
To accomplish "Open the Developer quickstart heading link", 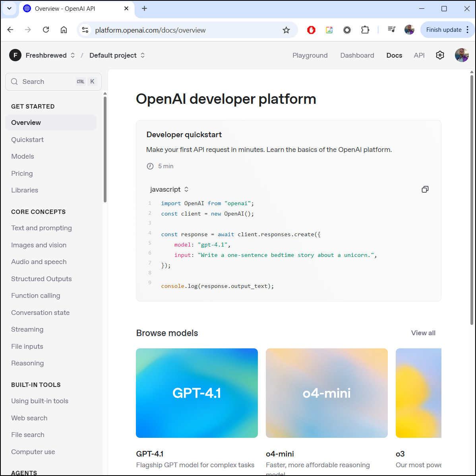I will point(184,134).
